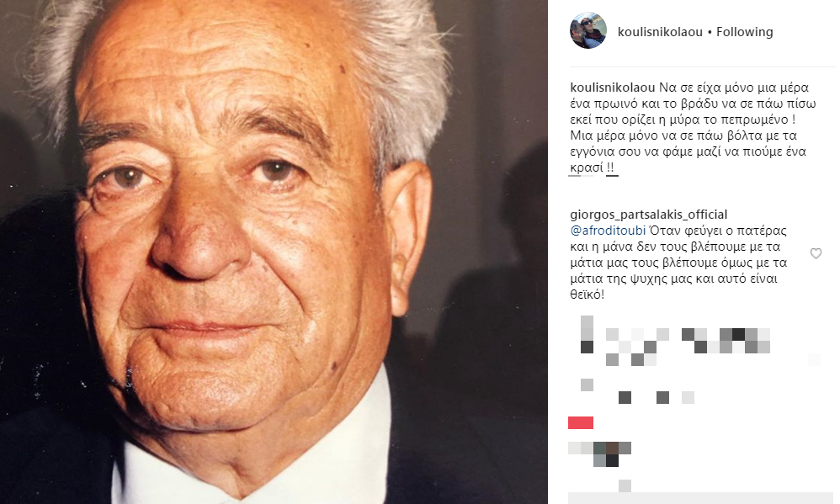Click the gray bar at the panel bottom
This screenshot has height=504, width=840.
[701, 498]
